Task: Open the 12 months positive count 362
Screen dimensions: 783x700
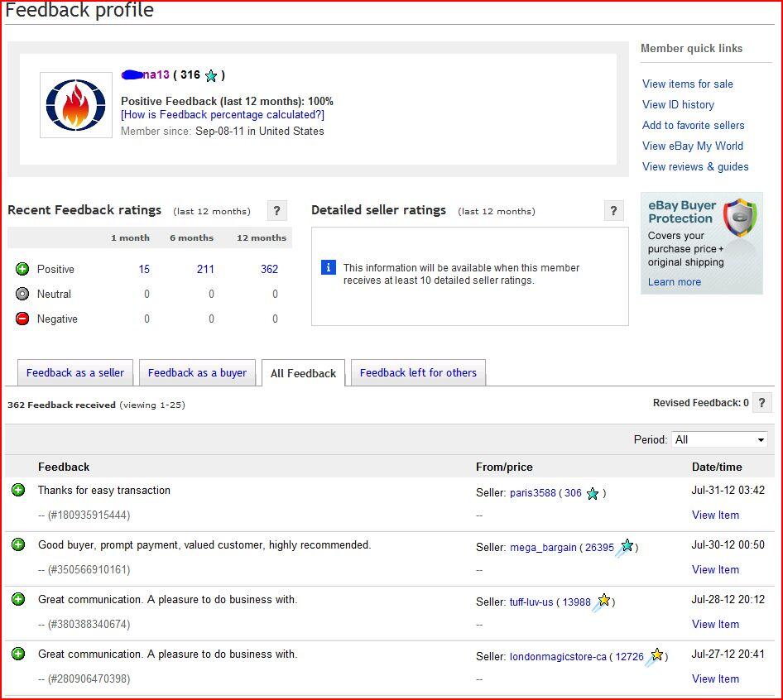Action: pyautogui.click(x=269, y=269)
